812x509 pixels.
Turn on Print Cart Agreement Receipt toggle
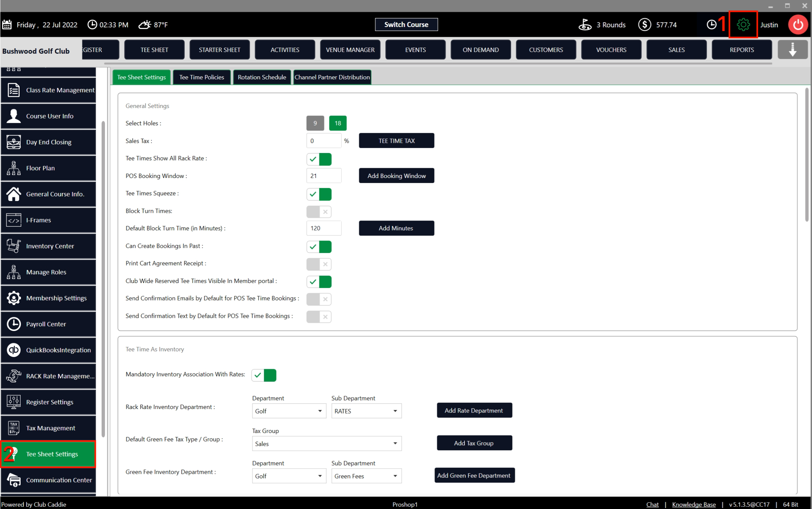(x=319, y=264)
